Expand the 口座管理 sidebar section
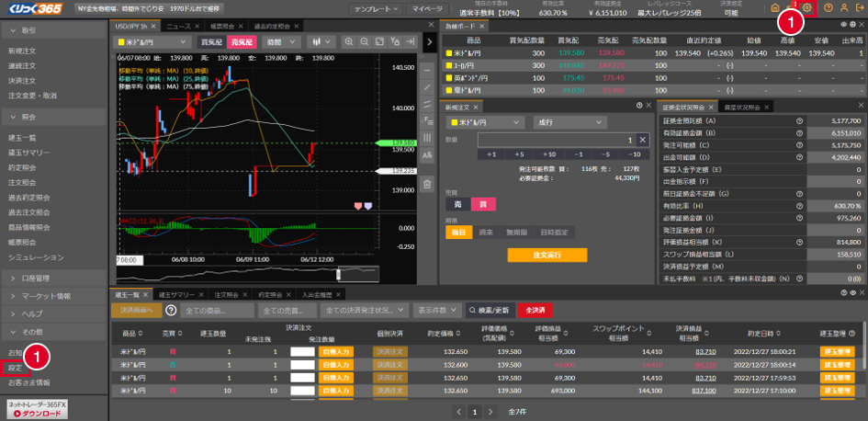The height and width of the screenshot is (421, 868). [52, 278]
